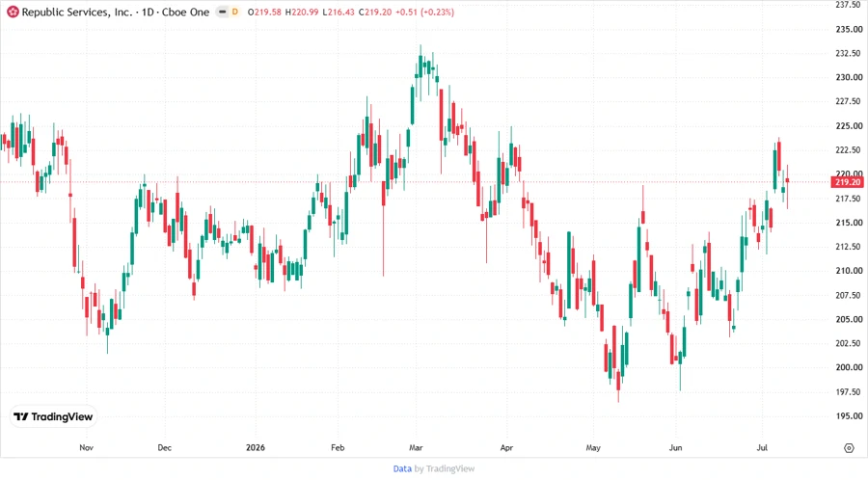The image size is (868, 480).
Task: Click the 1D interval text in title
Action: coord(148,12)
